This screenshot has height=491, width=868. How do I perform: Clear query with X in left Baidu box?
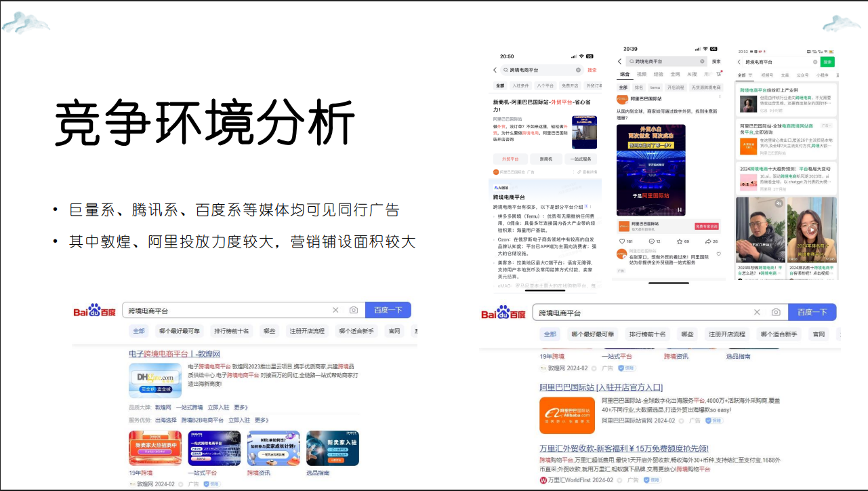[x=335, y=310]
